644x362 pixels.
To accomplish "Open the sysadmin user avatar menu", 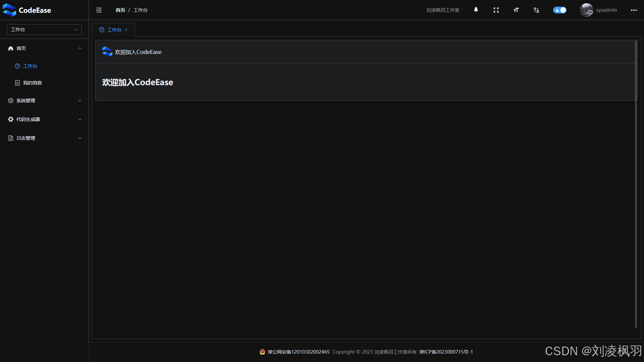I will [x=587, y=10].
